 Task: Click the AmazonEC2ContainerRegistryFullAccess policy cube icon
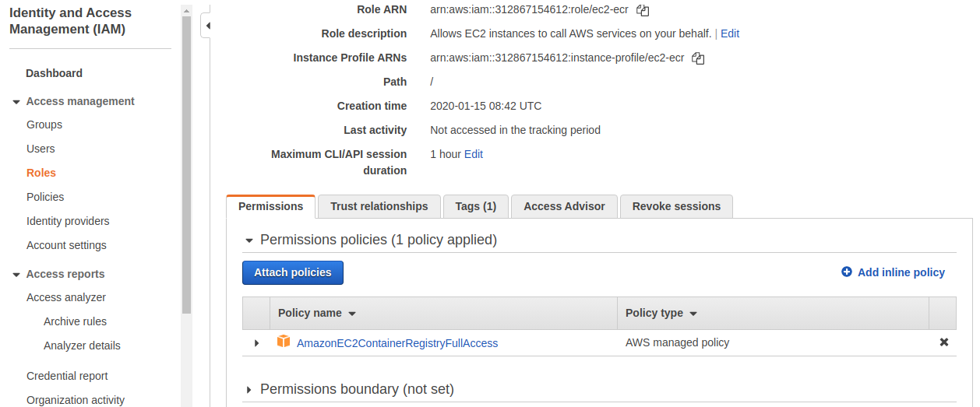[x=284, y=342]
